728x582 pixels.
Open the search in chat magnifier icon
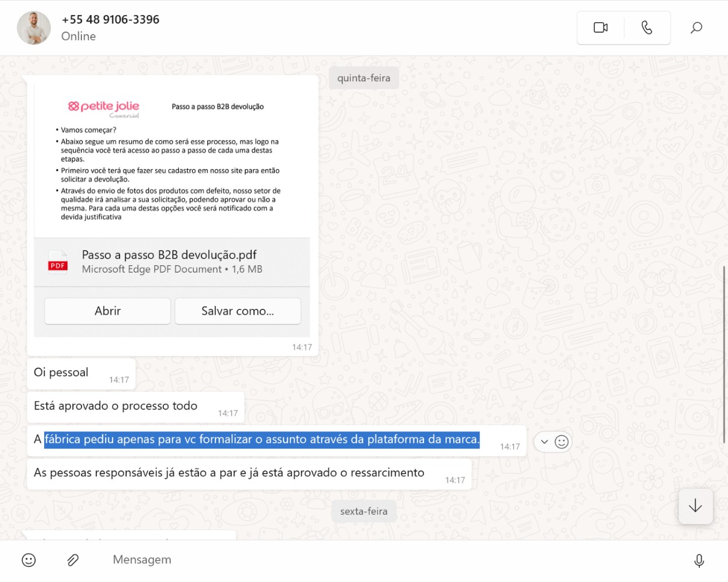696,27
